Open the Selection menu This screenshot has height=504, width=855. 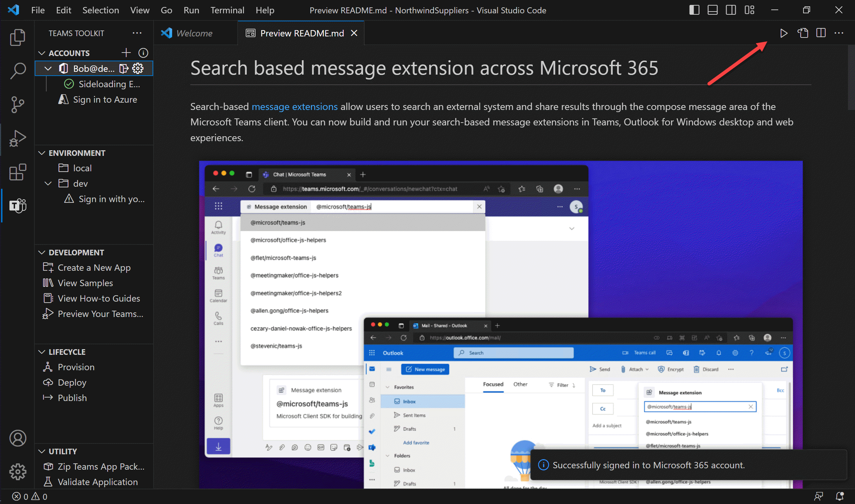(101, 10)
